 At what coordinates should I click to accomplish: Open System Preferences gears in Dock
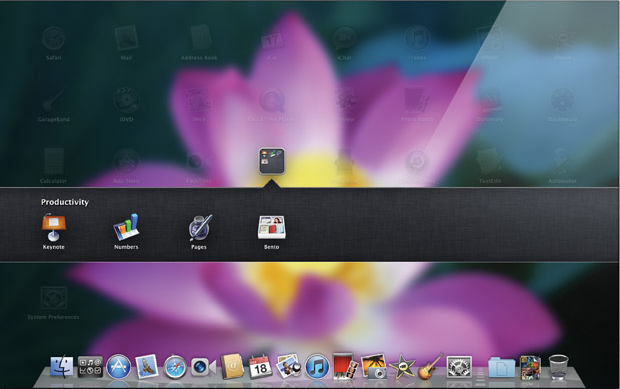point(459,367)
